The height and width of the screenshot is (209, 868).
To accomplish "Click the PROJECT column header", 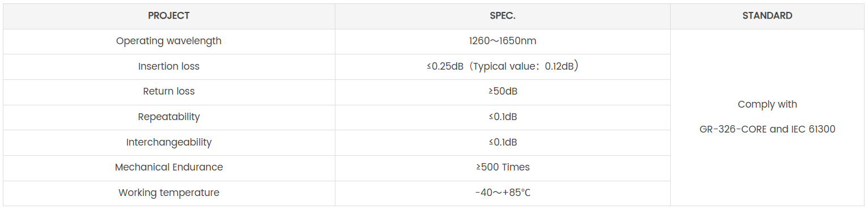I will (169, 16).
